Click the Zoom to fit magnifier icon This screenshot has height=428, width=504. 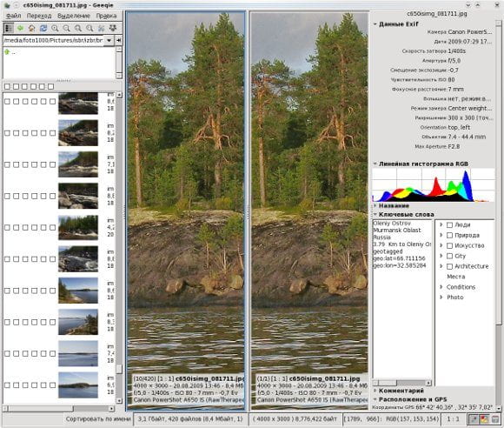78,28
